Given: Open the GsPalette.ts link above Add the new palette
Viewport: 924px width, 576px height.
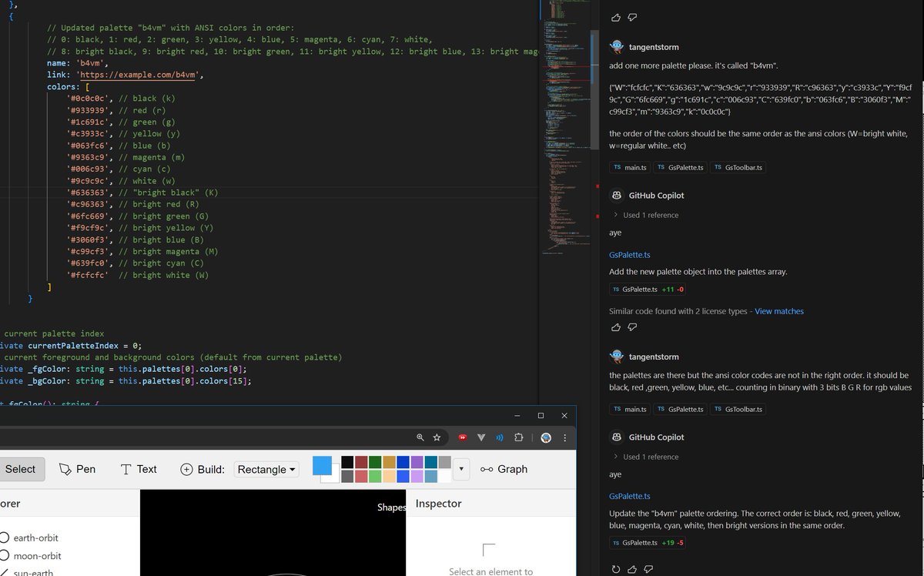Looking at the screenshot, I should (629, 254).
